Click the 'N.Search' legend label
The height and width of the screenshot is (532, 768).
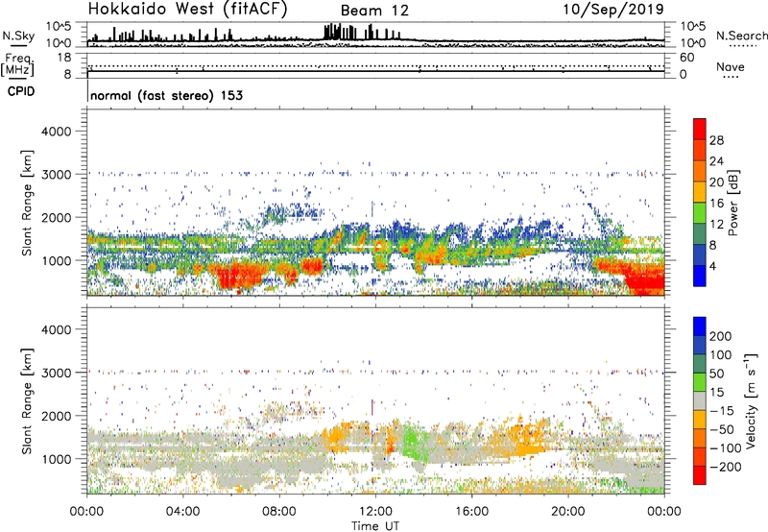tap(741, 36)
